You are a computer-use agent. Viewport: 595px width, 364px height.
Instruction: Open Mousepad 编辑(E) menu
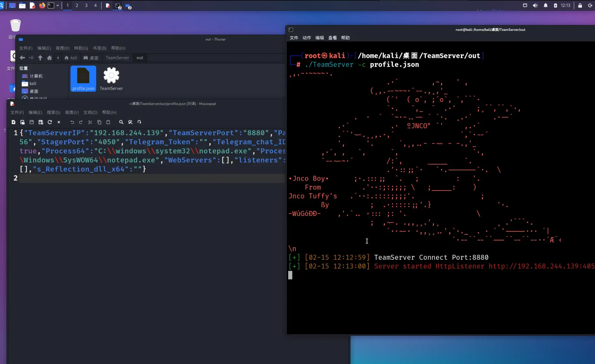tap(35, 112)
